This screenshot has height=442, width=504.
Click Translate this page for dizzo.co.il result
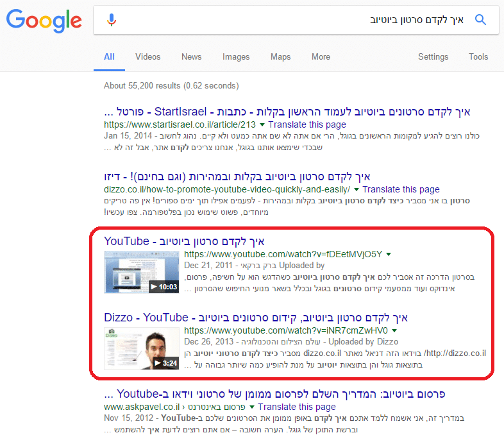(x=401, y=189)
